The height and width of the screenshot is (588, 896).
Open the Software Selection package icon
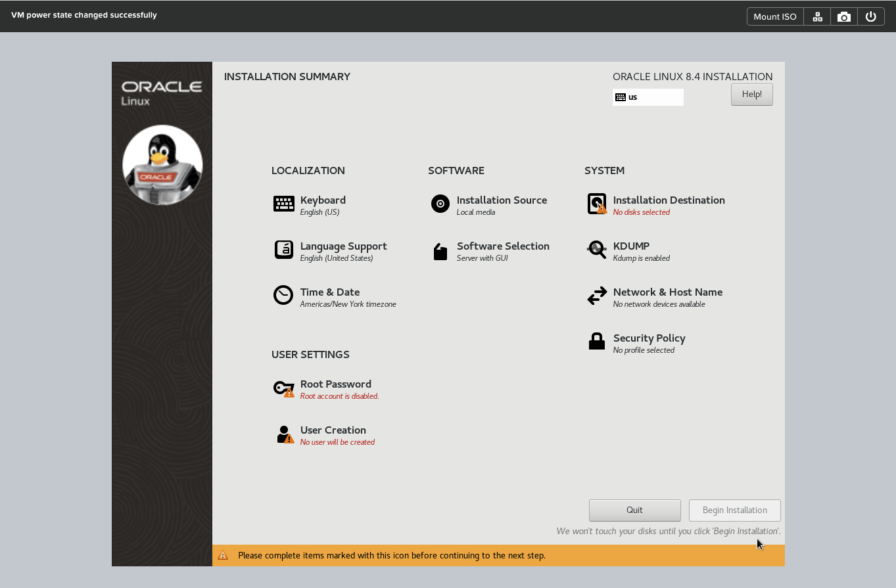(440, 251)
